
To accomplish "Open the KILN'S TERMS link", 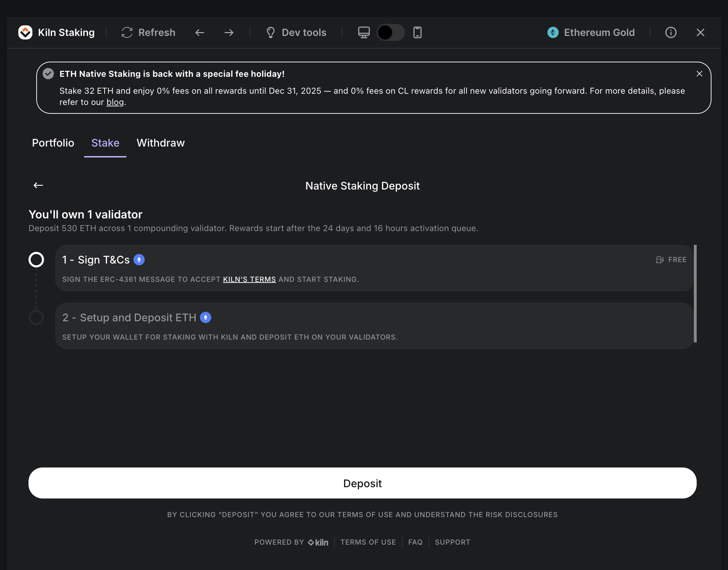I will [x=249, y=279].
